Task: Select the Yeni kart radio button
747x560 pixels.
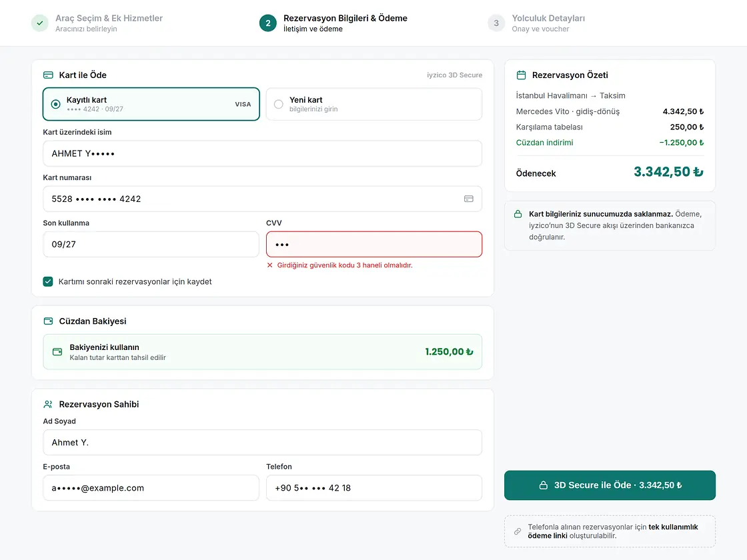Action: (279, 104)
